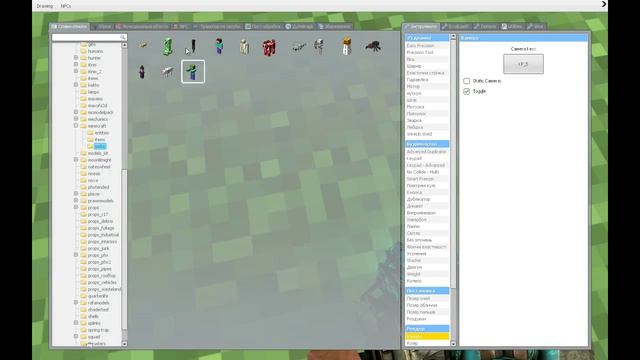
Task: Open the NPCs menu
Action: 66,6
